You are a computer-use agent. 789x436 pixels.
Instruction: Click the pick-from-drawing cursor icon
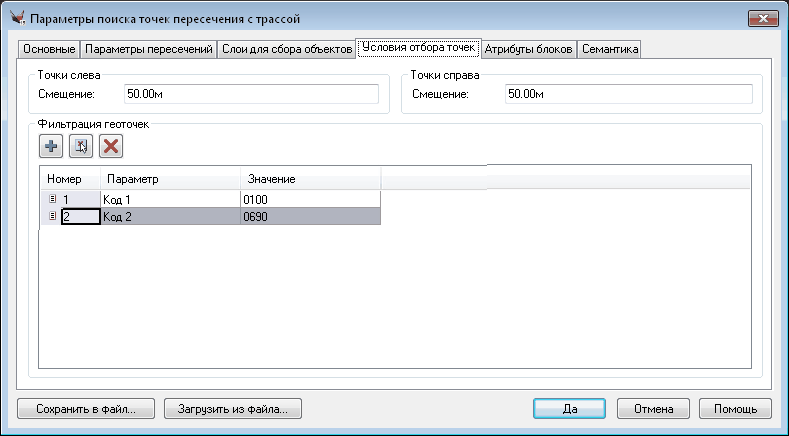click(81, 146)
